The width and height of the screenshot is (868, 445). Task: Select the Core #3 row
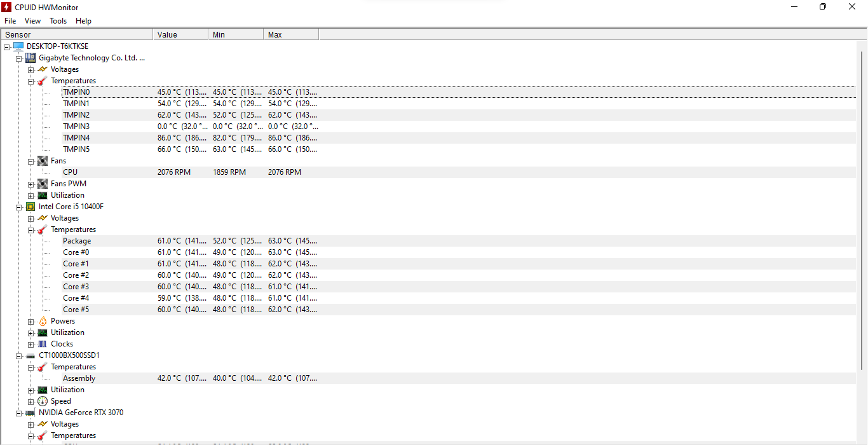click(x=459, y=287)
